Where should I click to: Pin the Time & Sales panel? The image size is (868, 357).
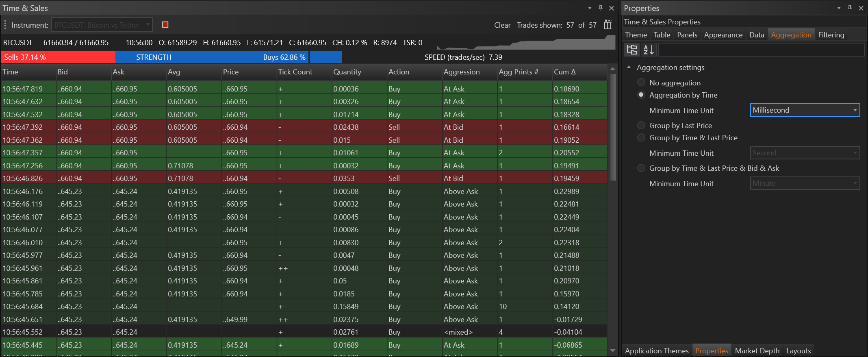601,8
